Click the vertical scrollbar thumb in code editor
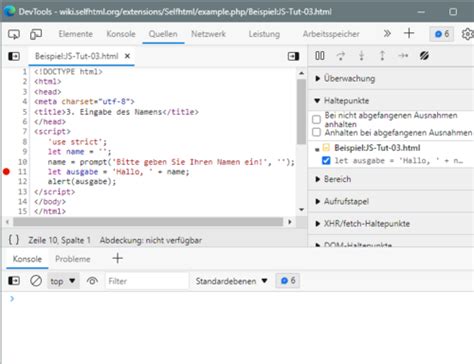Image resolution: width=474 pixels, height=364 pixels. [x=301, y=112]
